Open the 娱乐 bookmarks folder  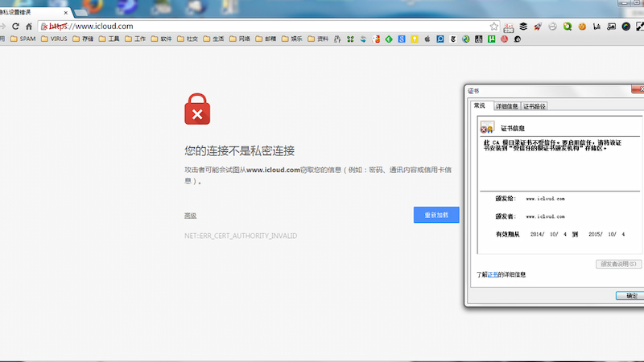point(292,39)
